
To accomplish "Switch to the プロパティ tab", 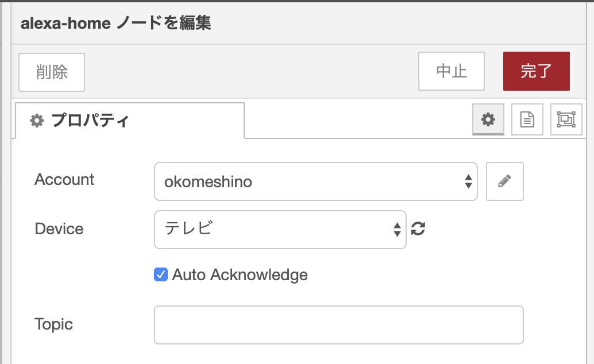I will (x=90, y=121).
